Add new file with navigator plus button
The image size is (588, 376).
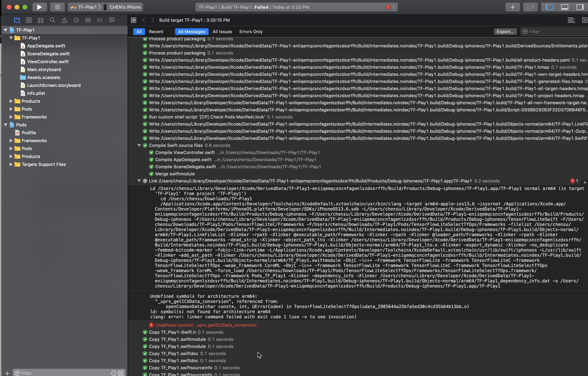[7, 373]
